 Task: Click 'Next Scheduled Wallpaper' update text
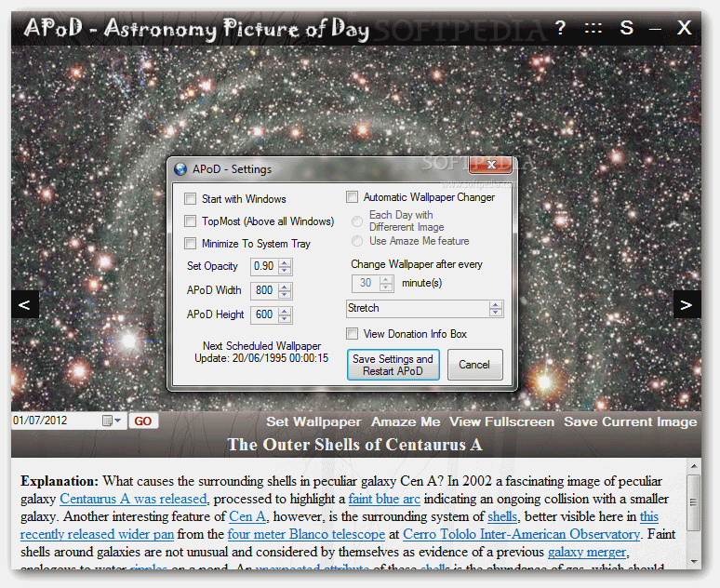coord(261,353)
